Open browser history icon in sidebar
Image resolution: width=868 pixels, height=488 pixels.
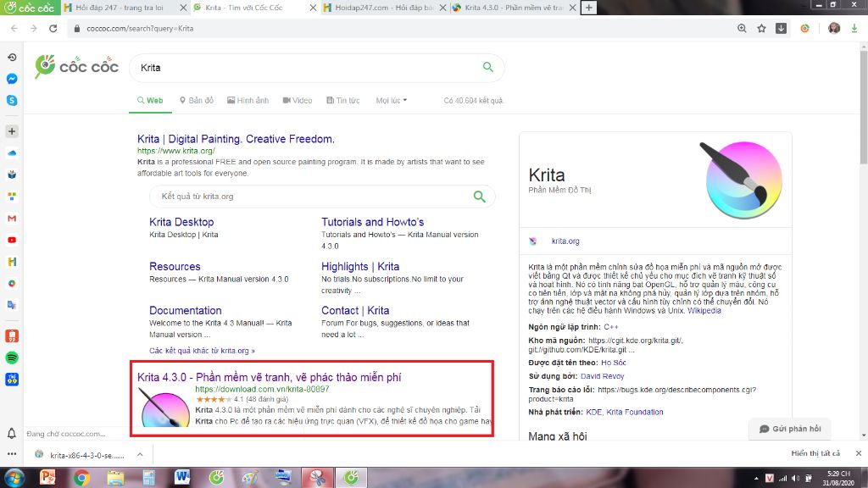(12, 57)
